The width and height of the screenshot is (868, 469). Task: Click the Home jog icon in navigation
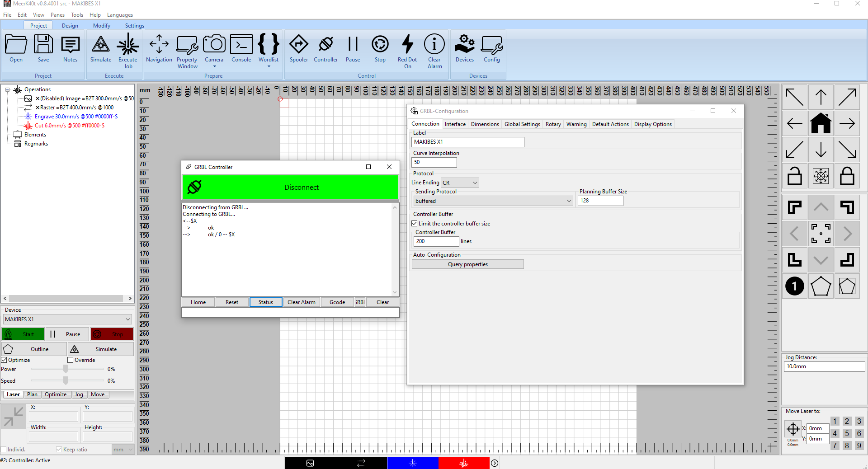(x=821, y=123)
